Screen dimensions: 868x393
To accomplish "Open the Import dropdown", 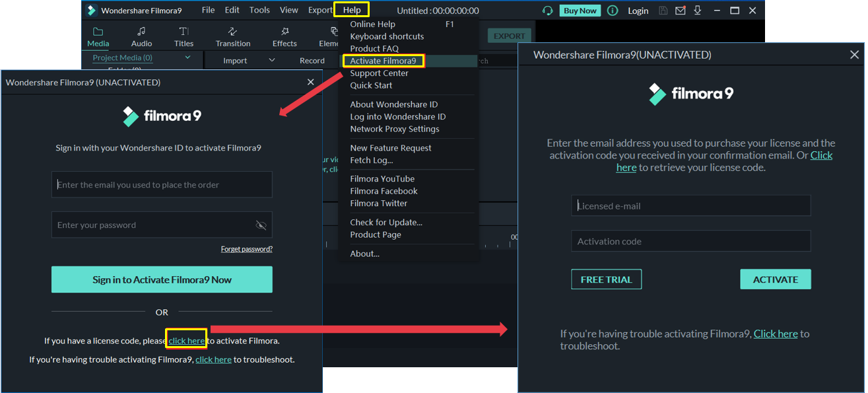I will click(x=249, y=60).
